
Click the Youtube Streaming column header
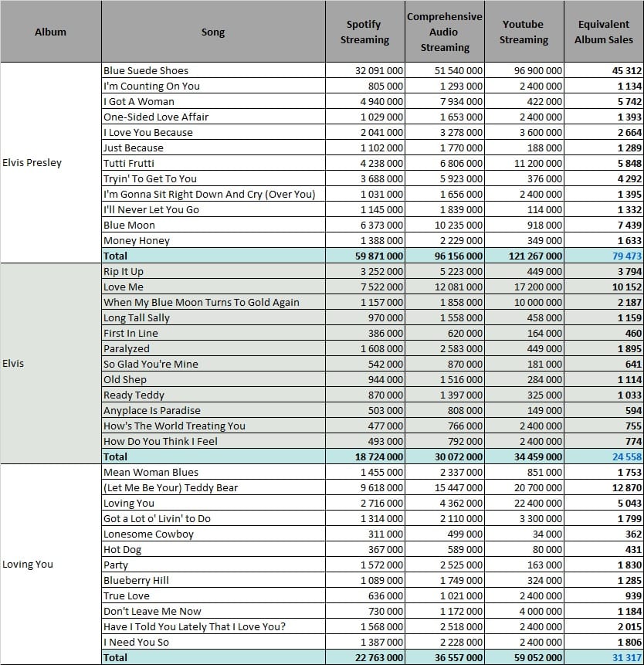[x=524, y=32]
